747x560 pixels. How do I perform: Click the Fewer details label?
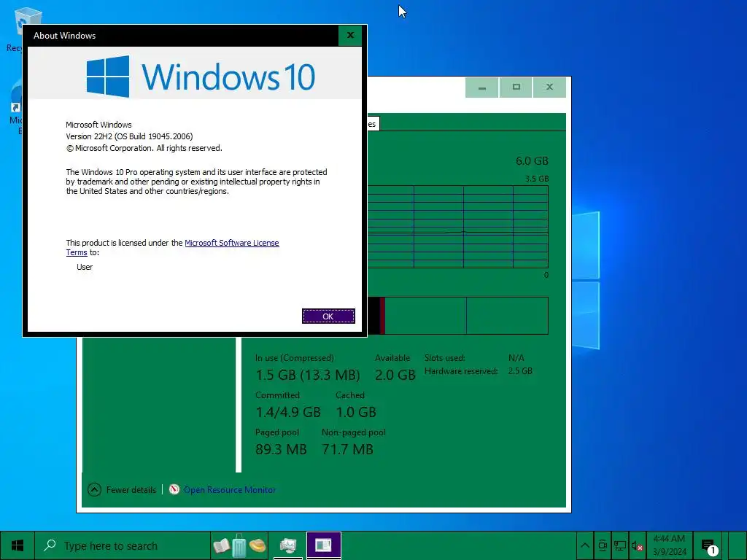pos(131,489)
